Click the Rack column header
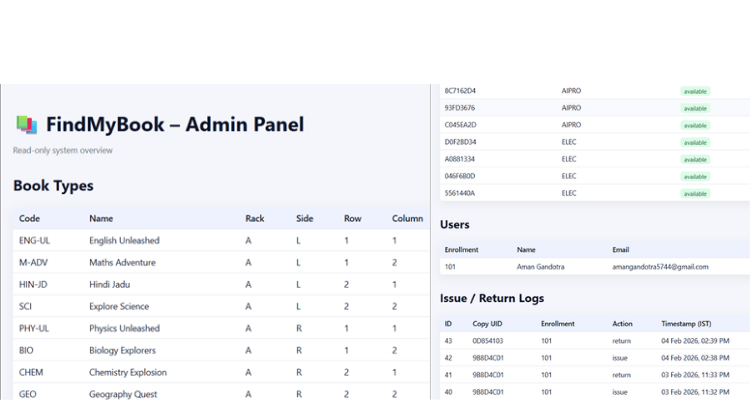750x400 pixels. [255, 218]
